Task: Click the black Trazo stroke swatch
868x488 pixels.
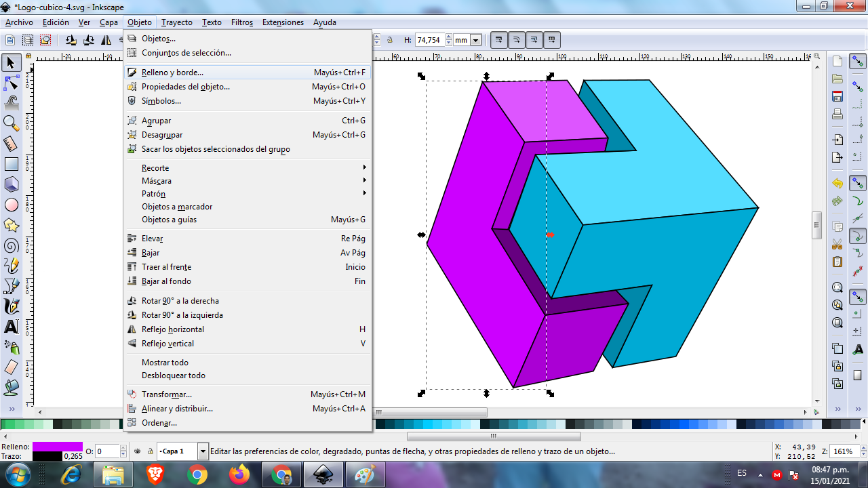Action: [47, 456]
